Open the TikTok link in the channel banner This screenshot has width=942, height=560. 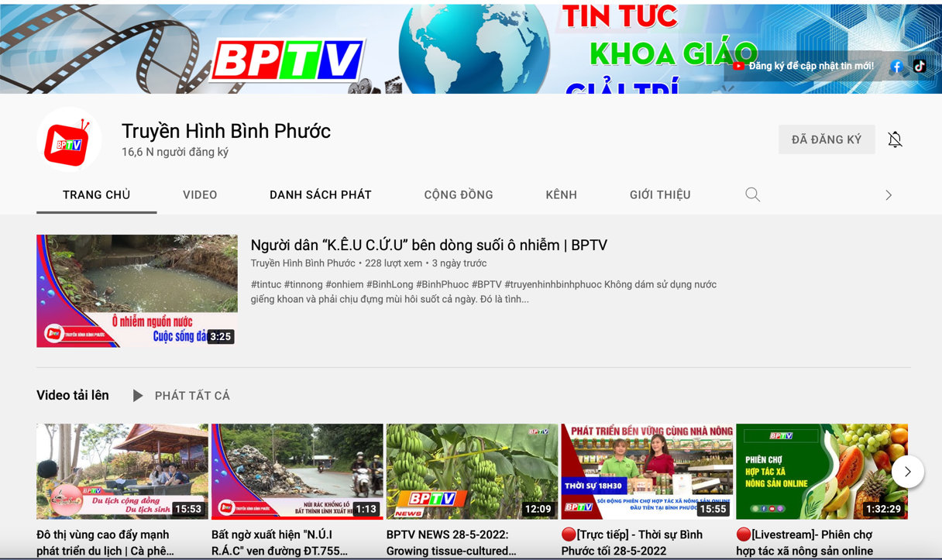pyautogui.click(x=920, y=66)
